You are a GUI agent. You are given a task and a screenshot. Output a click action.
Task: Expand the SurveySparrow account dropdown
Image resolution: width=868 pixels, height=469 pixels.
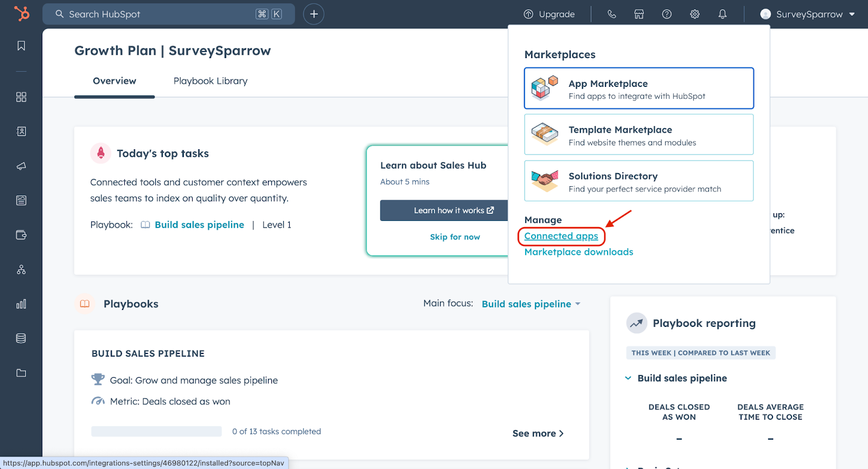807,14
